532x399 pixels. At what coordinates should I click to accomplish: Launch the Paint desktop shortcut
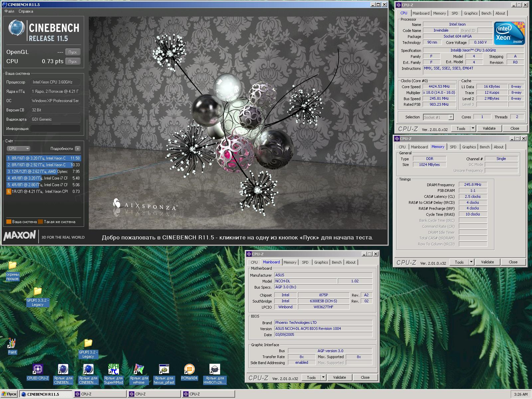click(x=12, y=346)
